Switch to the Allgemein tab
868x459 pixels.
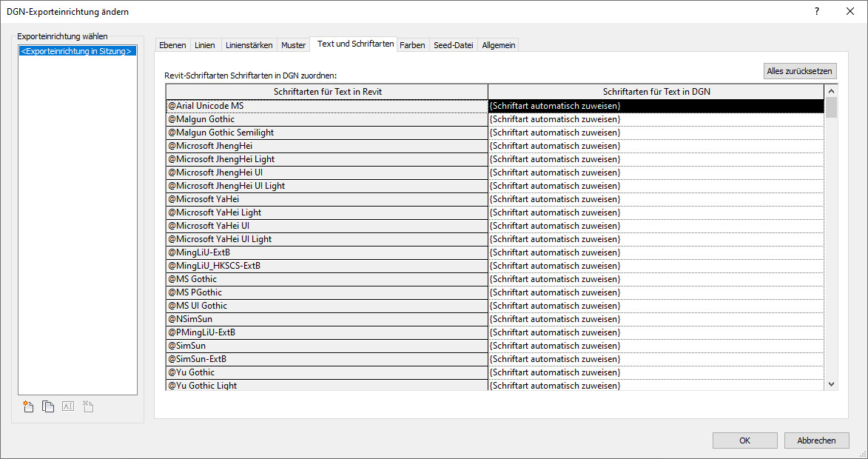[x=499, y=45]
